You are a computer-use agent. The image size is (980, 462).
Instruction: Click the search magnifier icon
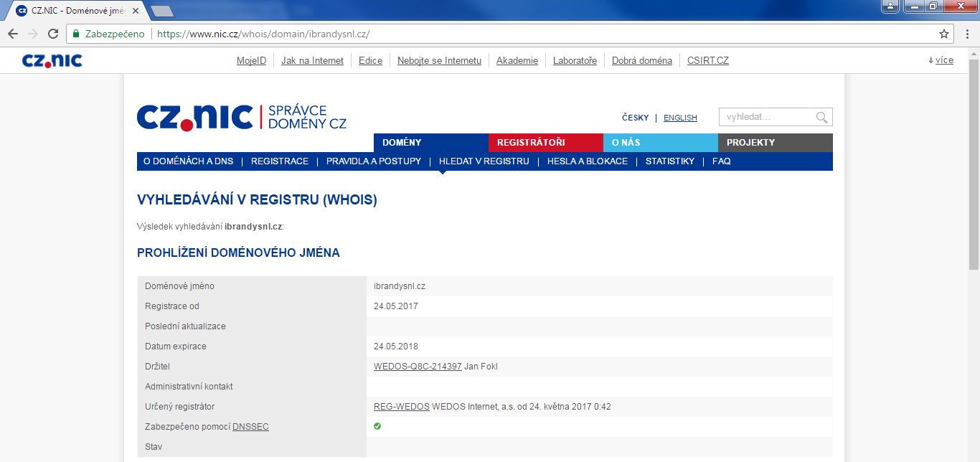coord(822,117)
